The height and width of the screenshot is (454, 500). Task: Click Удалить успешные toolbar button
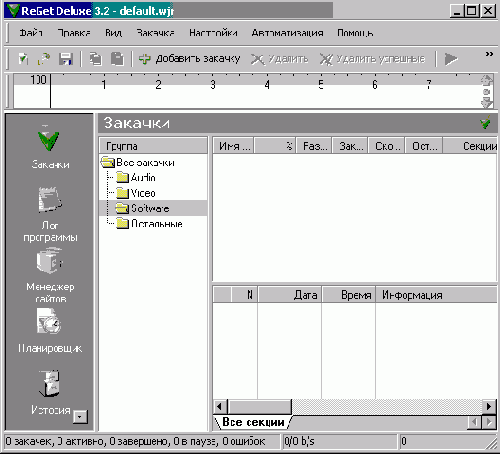point(372,59)
